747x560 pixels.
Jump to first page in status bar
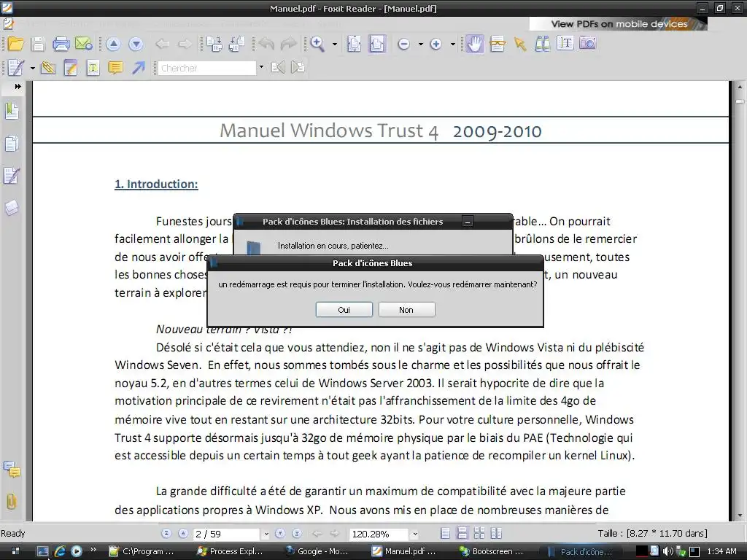(166, 533)
